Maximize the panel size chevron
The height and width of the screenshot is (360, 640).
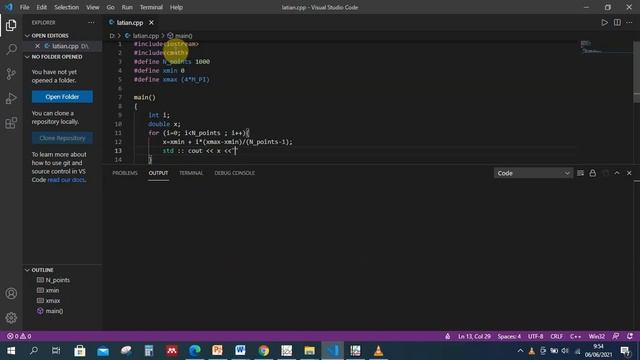pos(617,173)
